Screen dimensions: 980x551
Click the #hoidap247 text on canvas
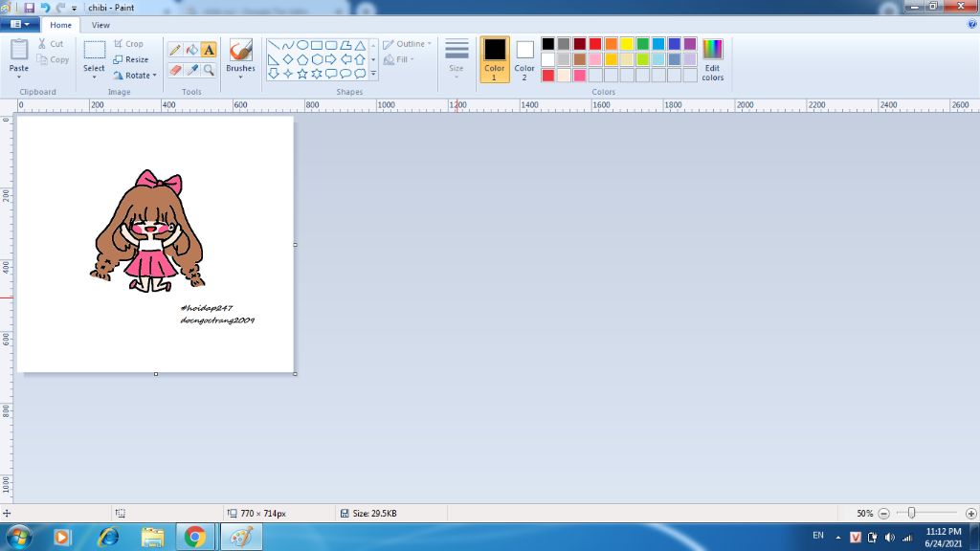click(x=207, y=308)
